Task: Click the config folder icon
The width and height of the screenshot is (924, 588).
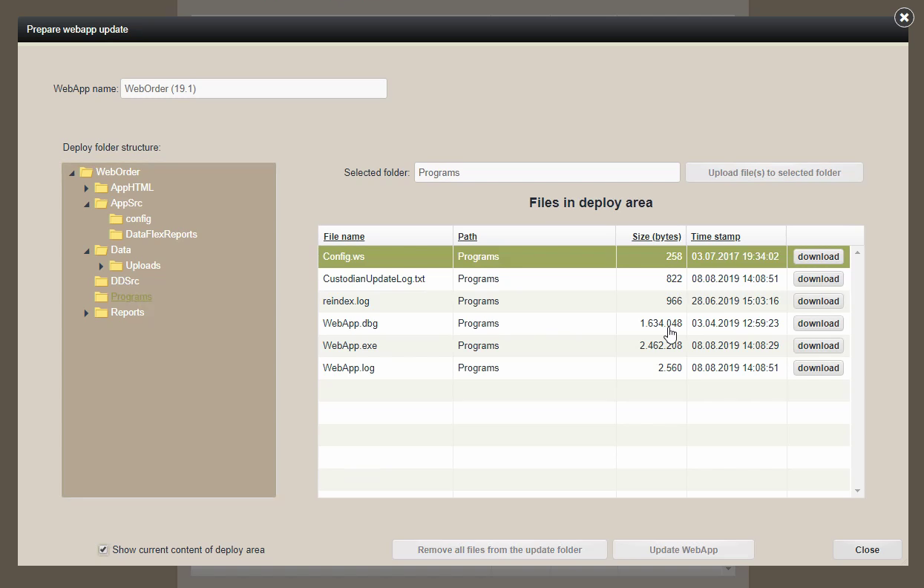Action: pyautogui.click(x=116, y=219)
